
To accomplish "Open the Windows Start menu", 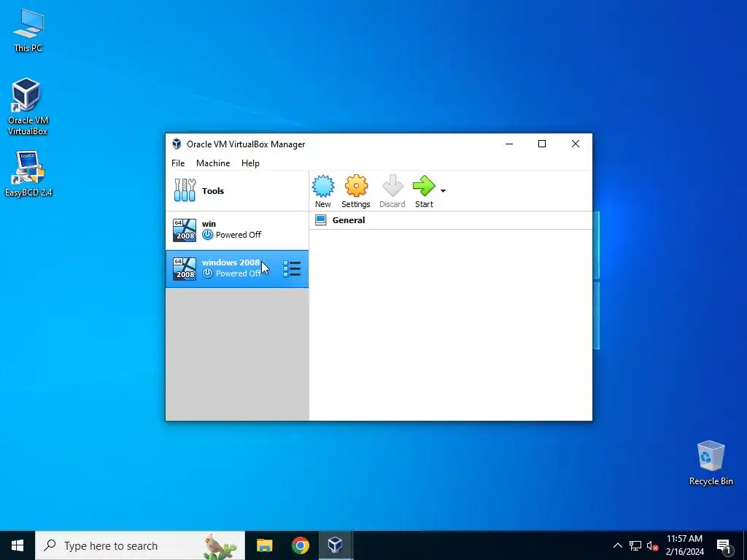I will coord(18,545).
